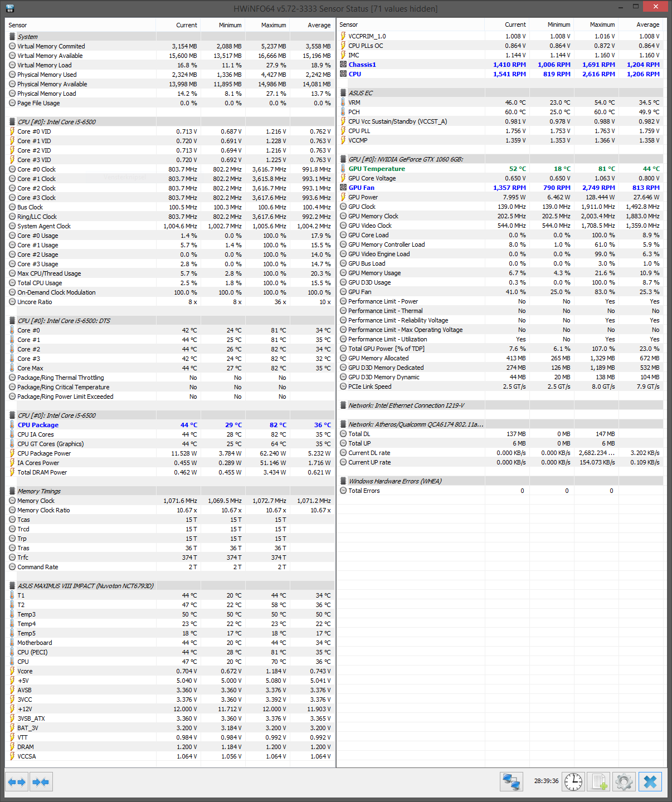Click the expand layout double-arrow button
672x802 pixels.
[17, 782]
